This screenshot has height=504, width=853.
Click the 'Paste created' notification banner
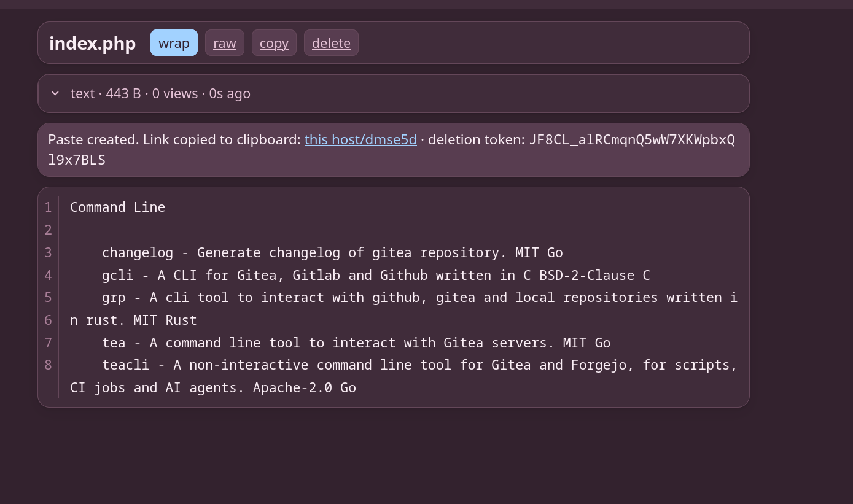[394, 150]
